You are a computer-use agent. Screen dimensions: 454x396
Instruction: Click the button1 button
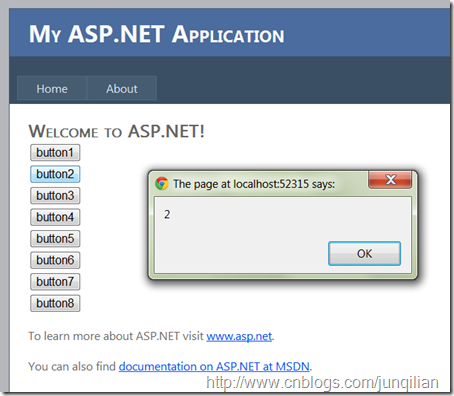pos(55,153)
